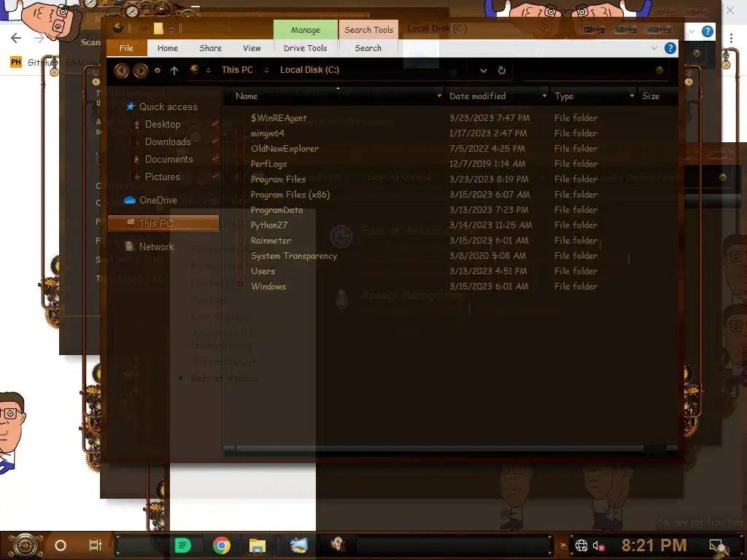Sort by Size column header
Image resolution: width=747 pixels, height=560 pixels.
pyautogui.click(x=651, y=96)
